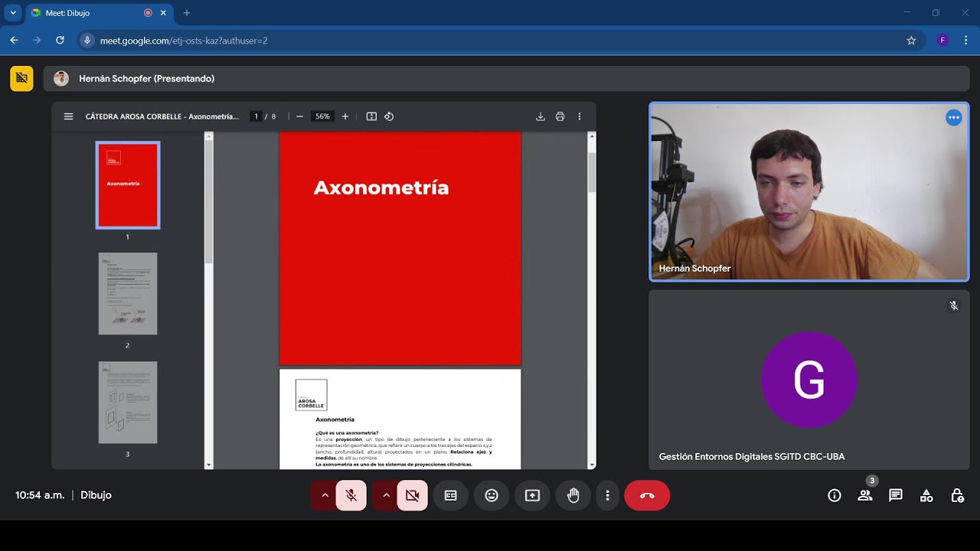
Task: Click the Axonometría heading on red page
Action: click(381, 187)
